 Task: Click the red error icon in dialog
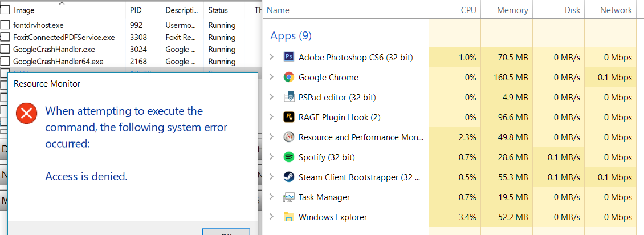[x=26, y=112]
